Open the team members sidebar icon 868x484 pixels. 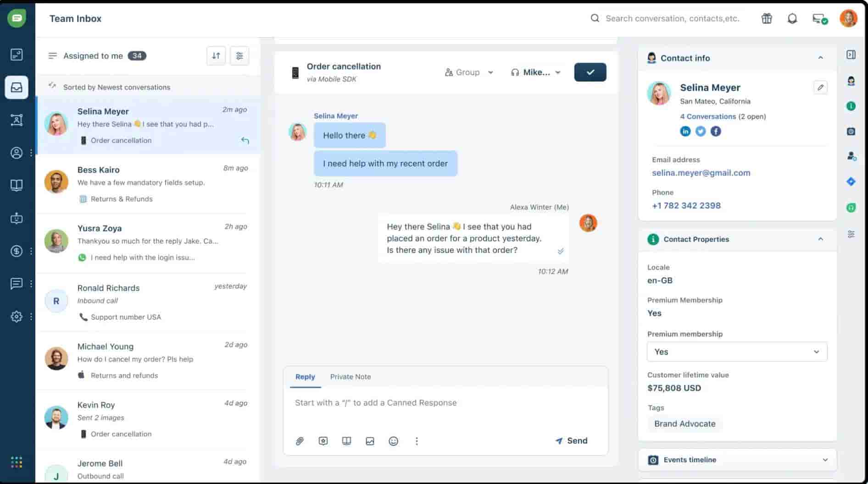[x=17, y=120]
